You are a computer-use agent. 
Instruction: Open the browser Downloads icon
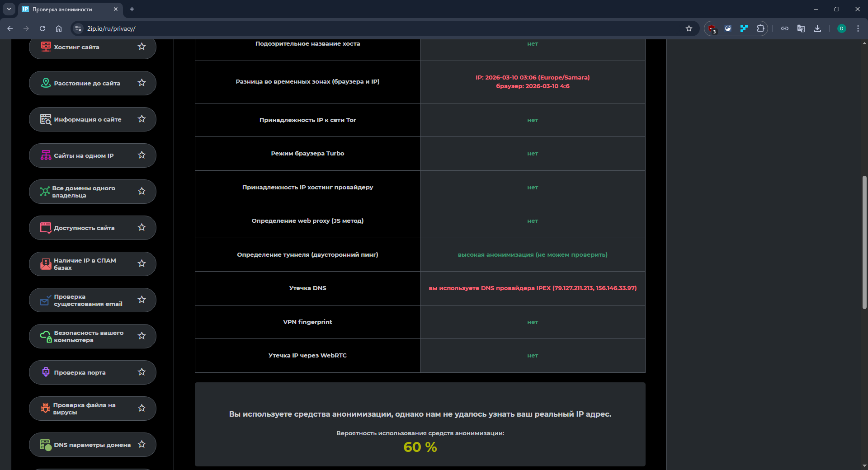tap(817, 28)
